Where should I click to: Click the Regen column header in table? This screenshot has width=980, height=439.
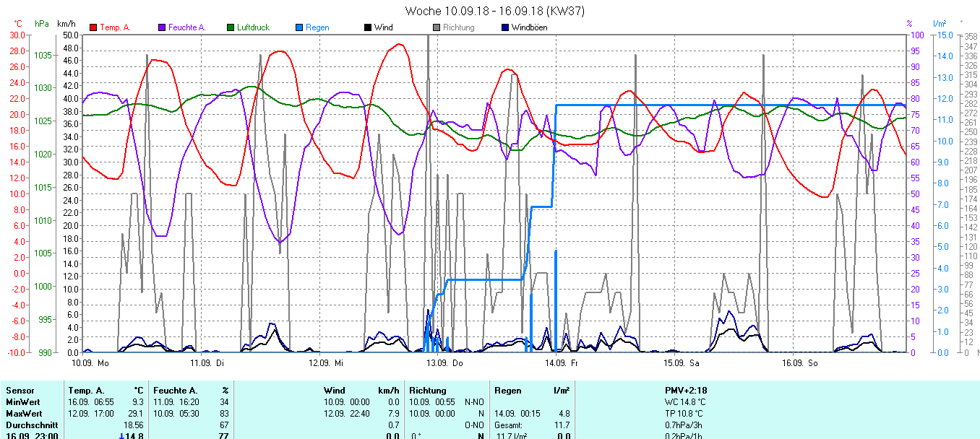tap(507, 391)
